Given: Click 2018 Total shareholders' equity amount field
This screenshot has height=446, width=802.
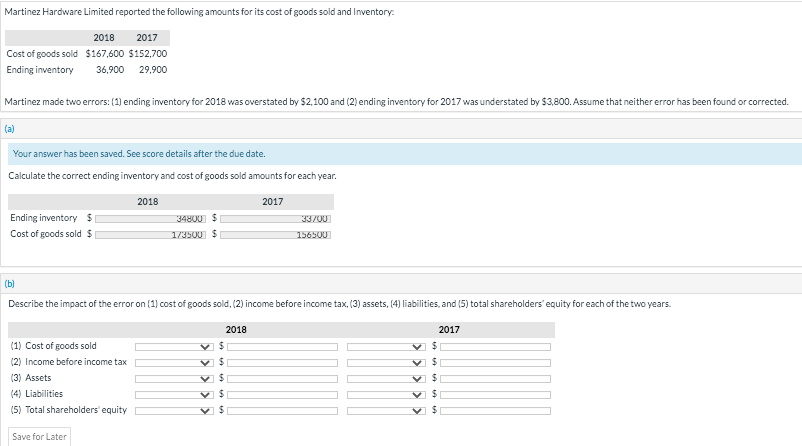Looking at the screenshot, I should (282, 411).
